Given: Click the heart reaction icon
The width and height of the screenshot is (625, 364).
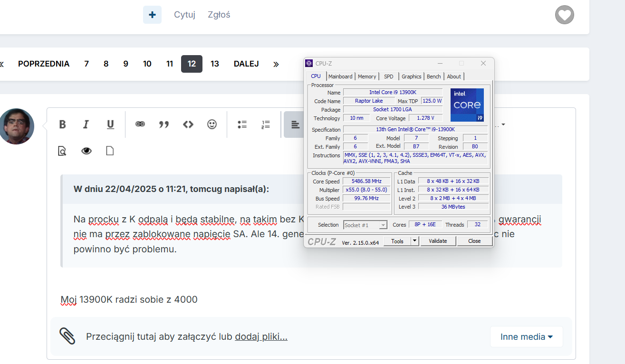Looking at the screenshot, I should (x=565, y=15).
